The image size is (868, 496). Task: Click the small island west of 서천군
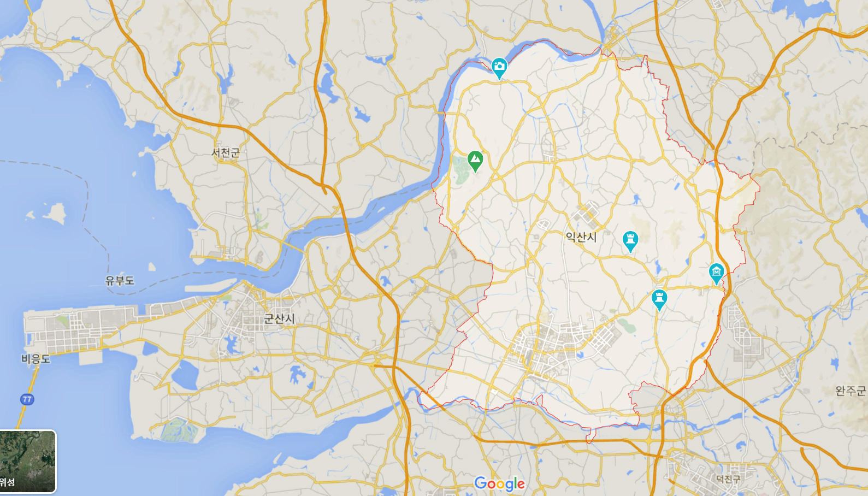(x=55, y=213)
